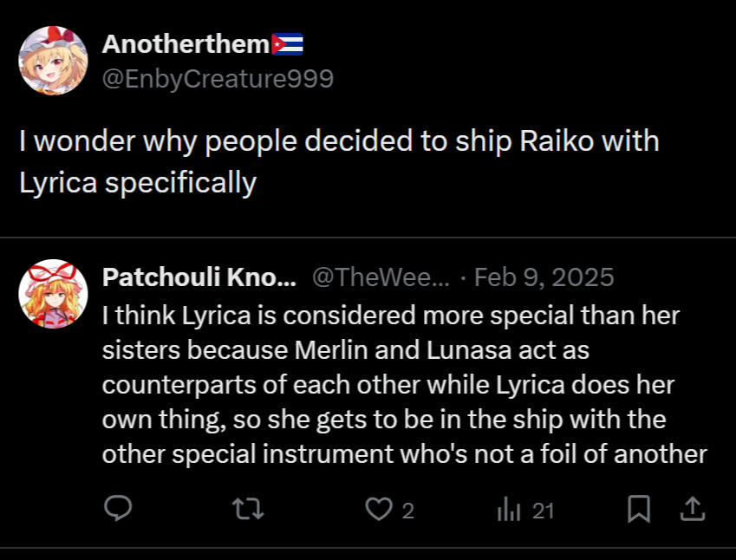Open Patchouli Kno... profile avatar
The height and width of the screenshot is (560, 736).
tap(53, 294)
